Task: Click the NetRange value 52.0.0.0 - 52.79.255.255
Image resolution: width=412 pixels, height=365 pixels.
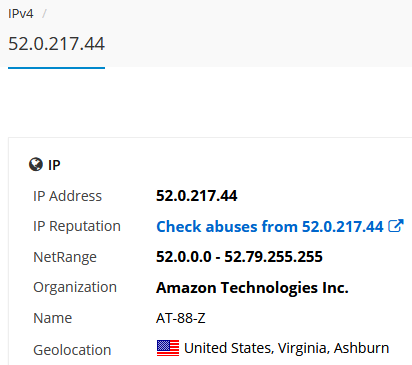Action: click(239, 257)
